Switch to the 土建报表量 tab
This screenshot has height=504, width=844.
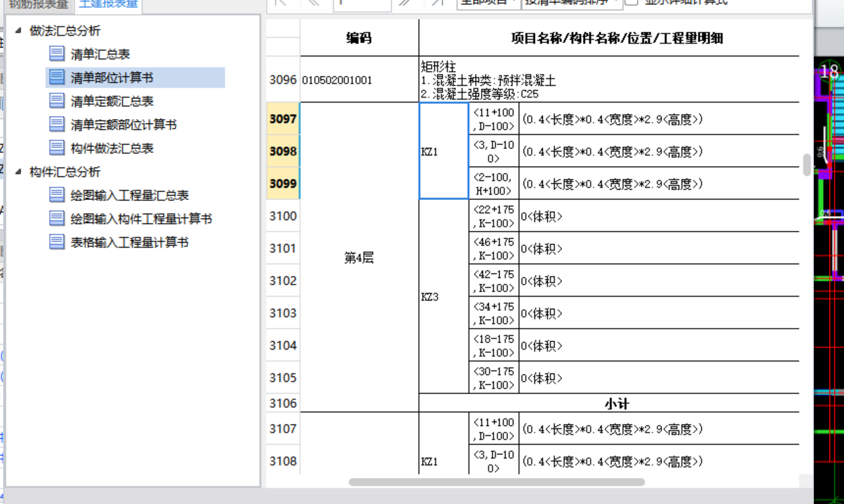click(x=108, y=5)
